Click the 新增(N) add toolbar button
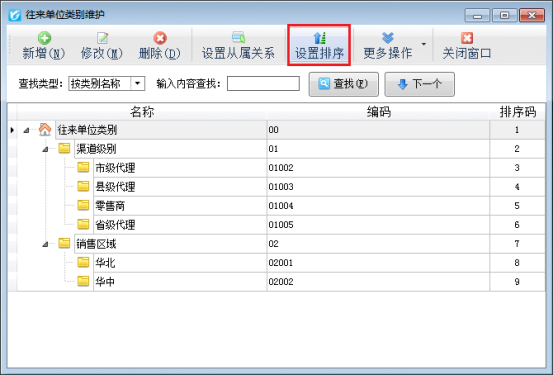Screen dimensions: 553x375 pos(44,46)
